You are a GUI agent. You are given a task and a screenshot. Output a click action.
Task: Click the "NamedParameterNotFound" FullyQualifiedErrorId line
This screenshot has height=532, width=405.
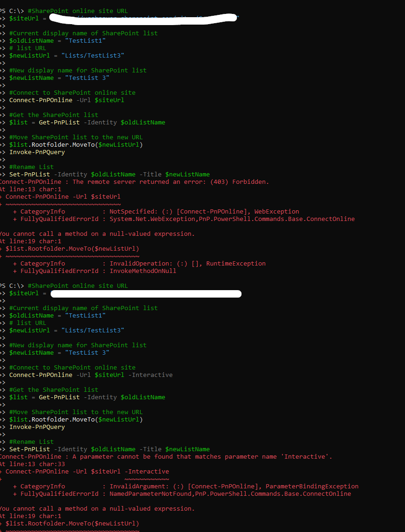click(x=182, y=494)
